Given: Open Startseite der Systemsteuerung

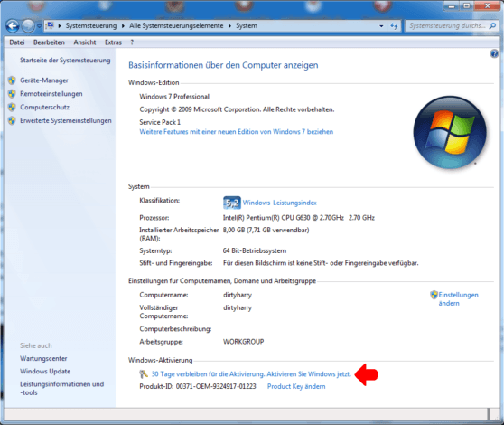Looking at the screenshot, I should coord(65,61).
